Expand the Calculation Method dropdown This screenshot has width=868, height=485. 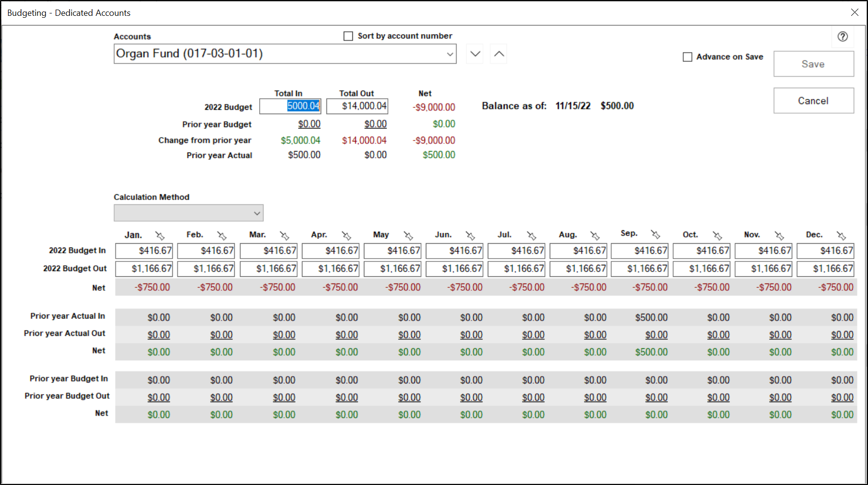pyautogui.click(x=189, y=213)
